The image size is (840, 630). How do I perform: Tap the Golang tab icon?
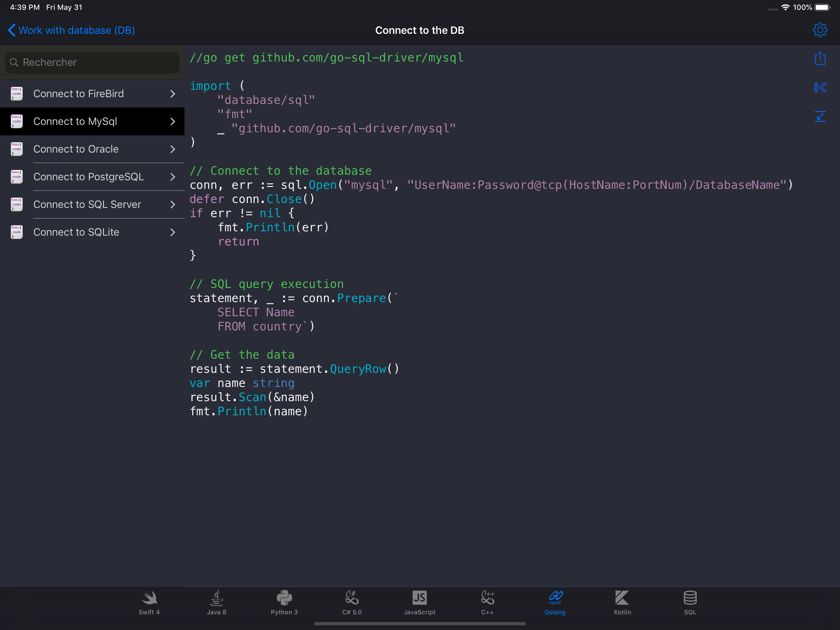tap(554, 602)
